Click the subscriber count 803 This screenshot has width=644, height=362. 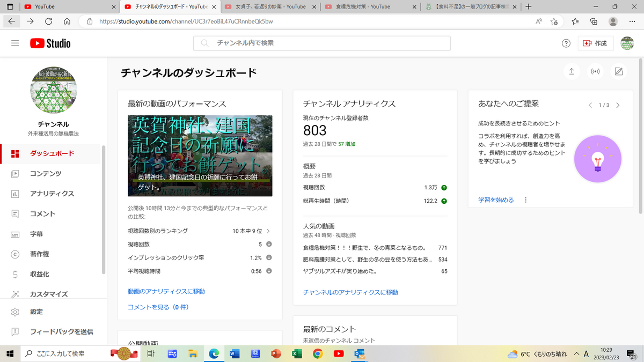click(x=314, y=130)
